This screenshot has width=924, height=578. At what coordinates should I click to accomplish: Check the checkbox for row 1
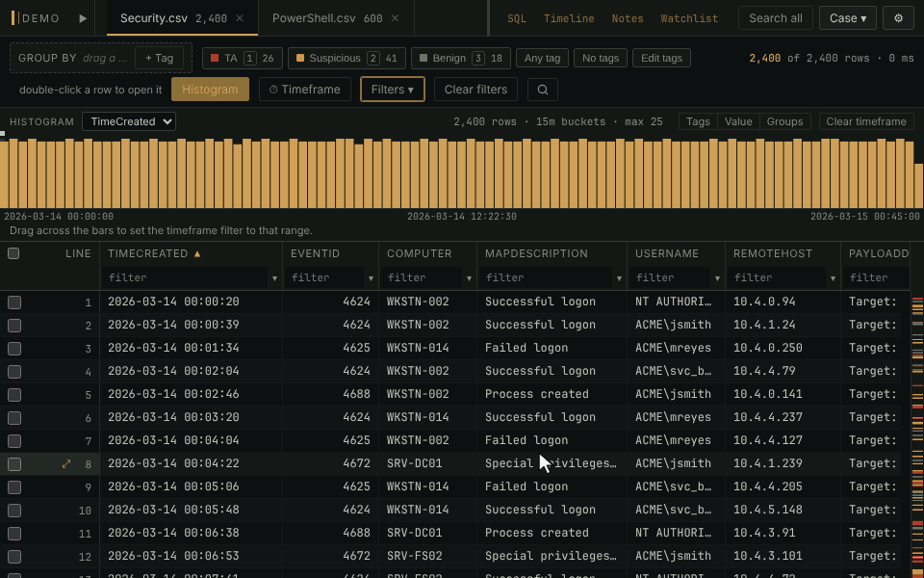[x=14, y=302]
